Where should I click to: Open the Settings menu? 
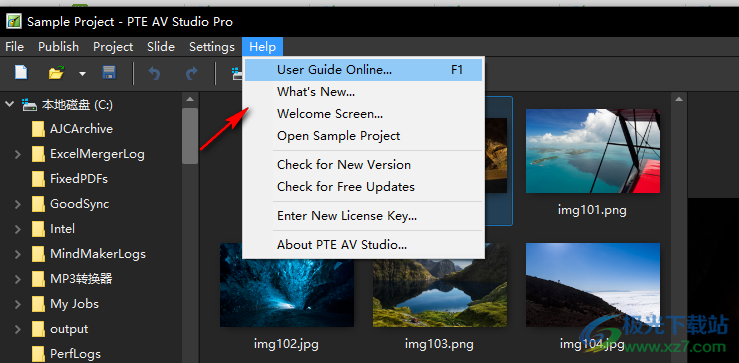tap(212, 47)
